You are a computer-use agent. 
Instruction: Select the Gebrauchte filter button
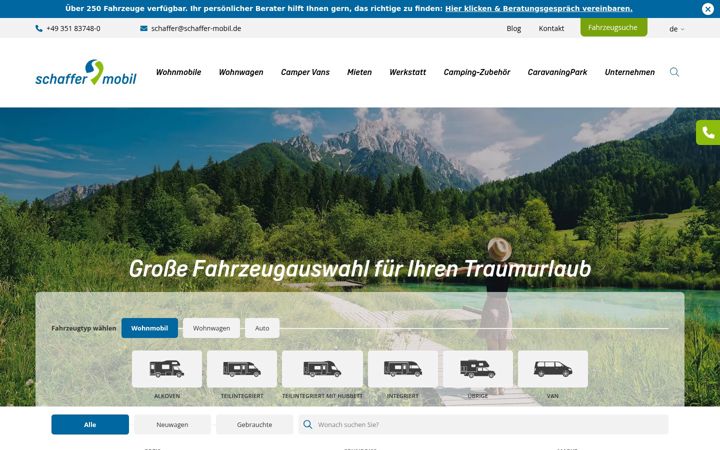254,425
